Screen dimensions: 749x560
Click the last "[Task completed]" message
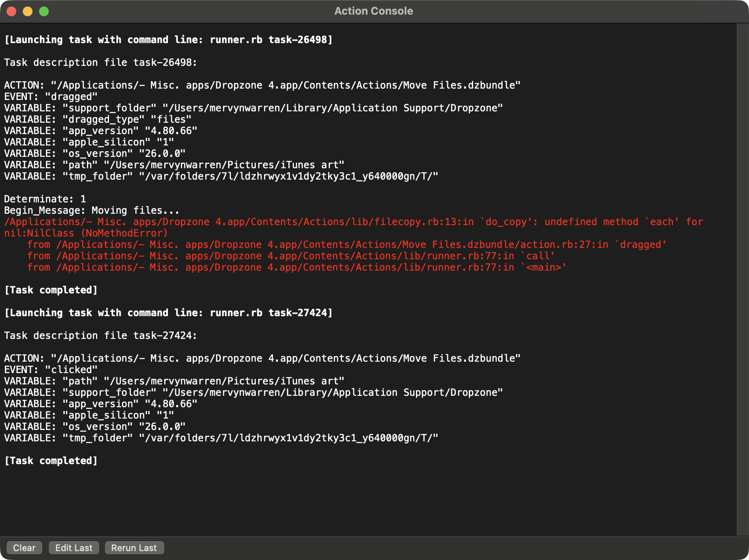coord(51,461)
